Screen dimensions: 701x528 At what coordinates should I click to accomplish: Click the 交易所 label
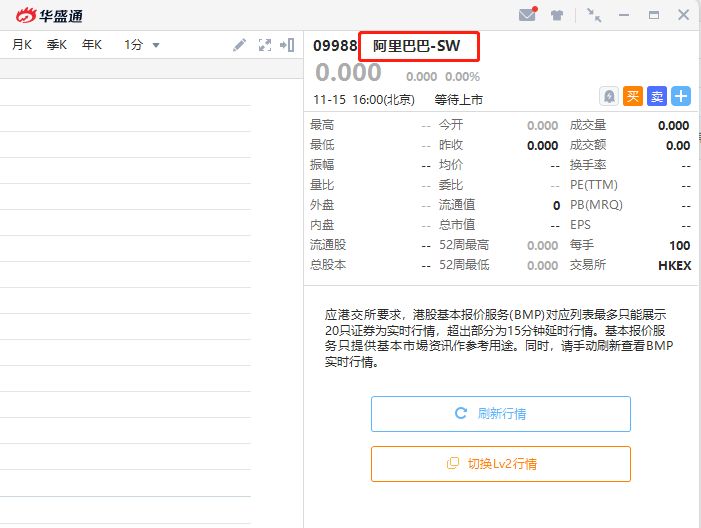coord(588,265)
